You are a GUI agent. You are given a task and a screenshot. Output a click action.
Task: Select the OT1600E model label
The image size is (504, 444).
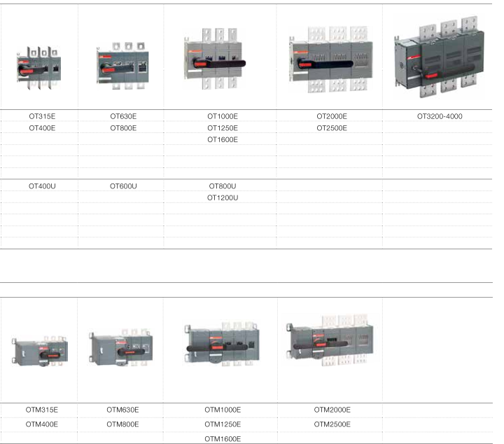223,139
